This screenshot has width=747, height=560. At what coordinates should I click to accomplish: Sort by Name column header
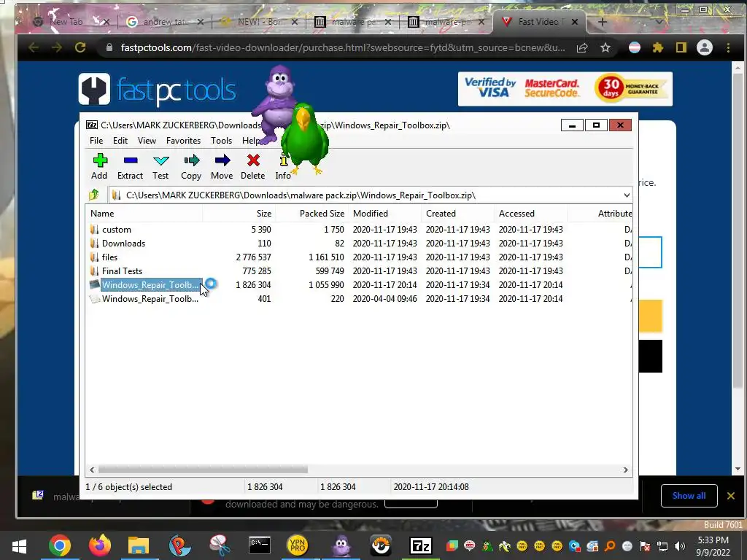(145, 214)
